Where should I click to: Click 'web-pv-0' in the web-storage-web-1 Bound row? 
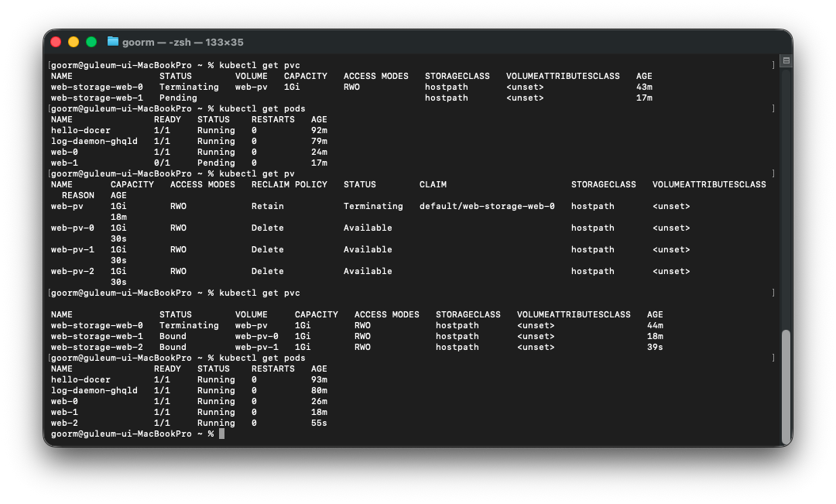[x=256, y=337]
